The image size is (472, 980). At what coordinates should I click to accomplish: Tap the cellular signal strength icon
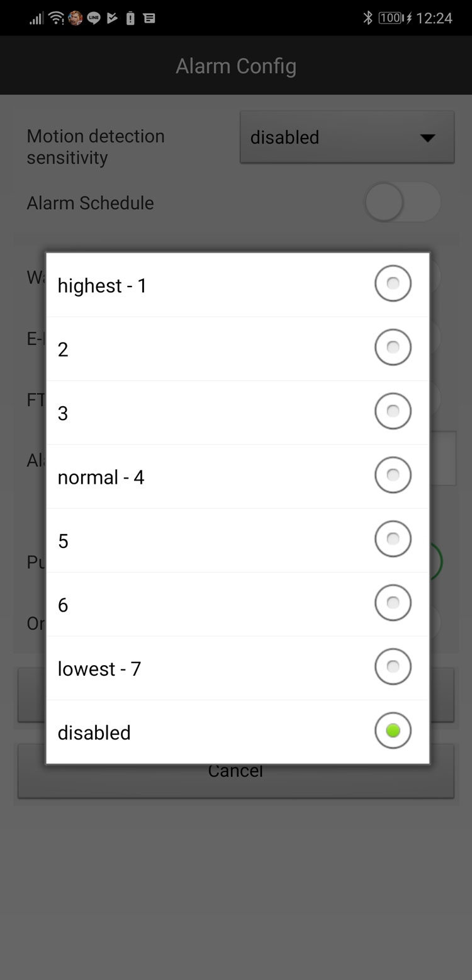coord(37,18)
